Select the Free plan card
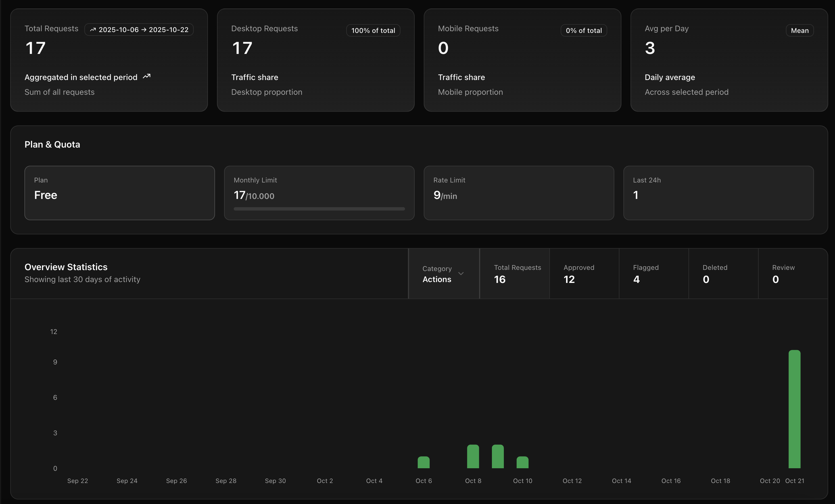Screen dimensions: 835x504 click(x=119, y=193)
